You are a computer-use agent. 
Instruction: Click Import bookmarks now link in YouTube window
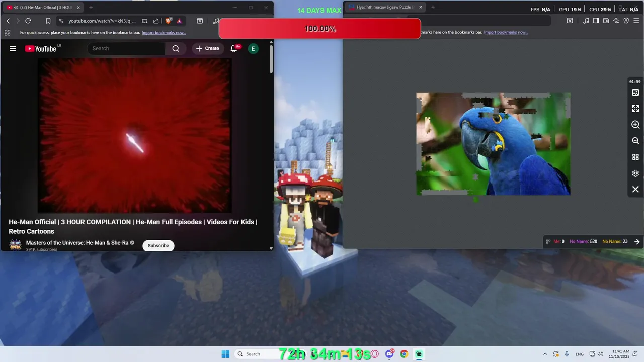[164, 33]
